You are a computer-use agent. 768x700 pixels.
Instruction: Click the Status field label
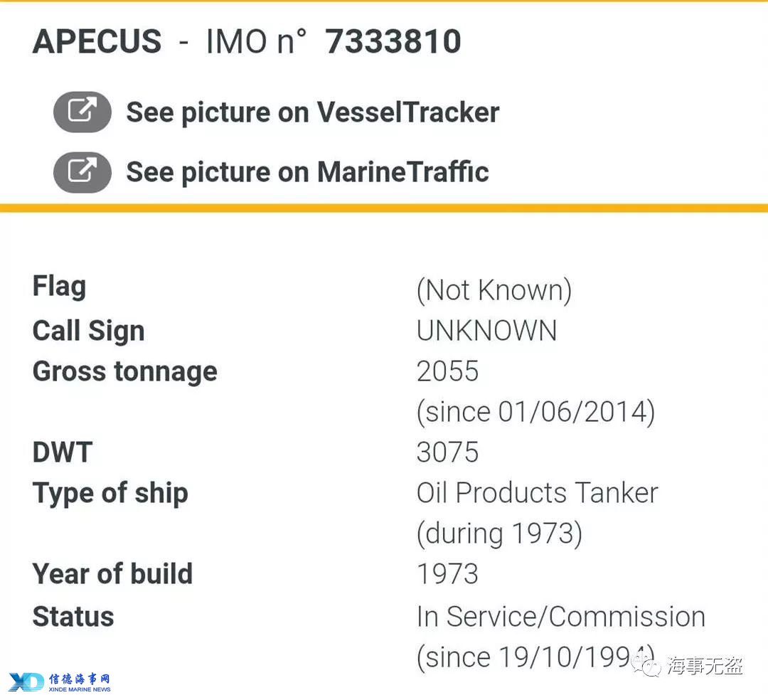pos(73,616)
